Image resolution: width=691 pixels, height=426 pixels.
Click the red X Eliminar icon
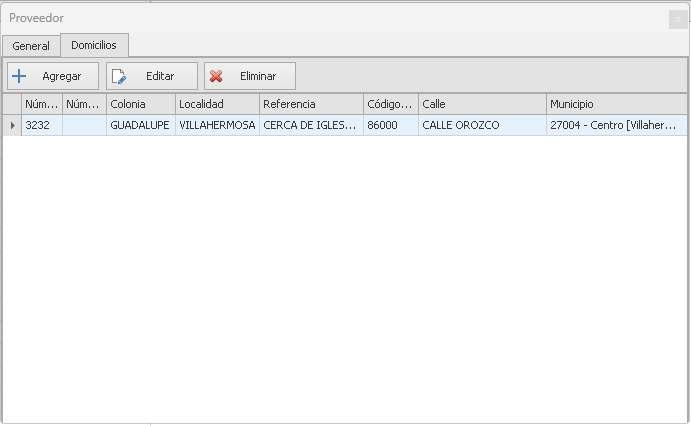click(216, 76)
